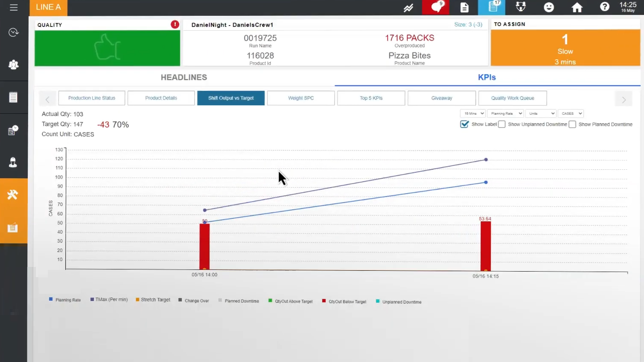Uncheck the Show Label checkbox
The width and height of the screenshot is (644, 362).
tap(464, 124)
